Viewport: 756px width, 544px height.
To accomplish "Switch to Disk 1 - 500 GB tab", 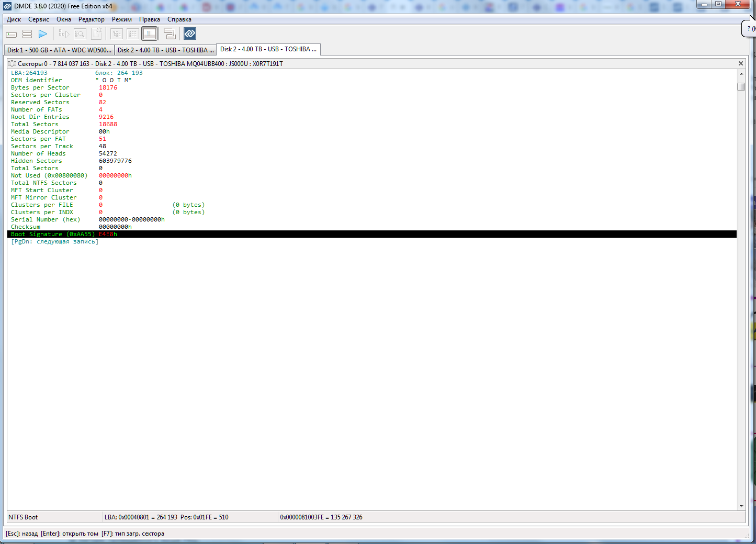I will coord(59,50).
